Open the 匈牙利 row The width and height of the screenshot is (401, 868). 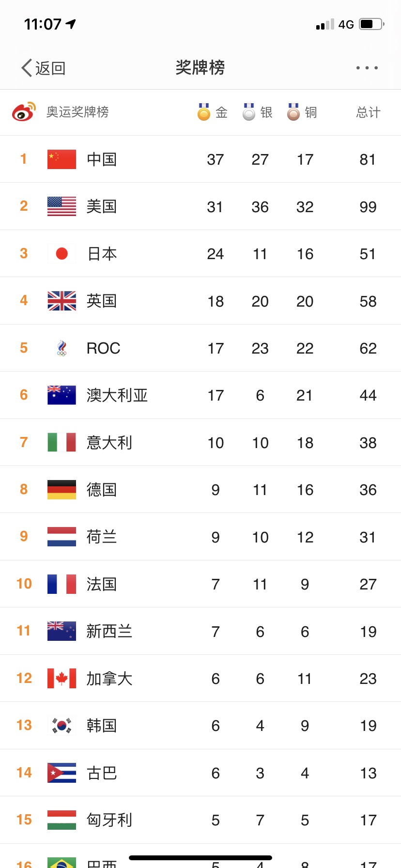(200, 820)
